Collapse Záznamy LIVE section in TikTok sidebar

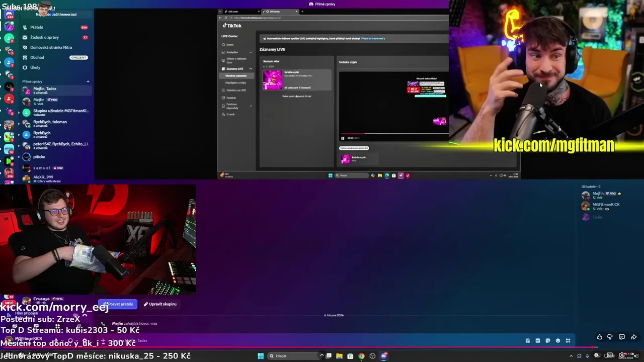pyautogui.click(x=236, y=69)
